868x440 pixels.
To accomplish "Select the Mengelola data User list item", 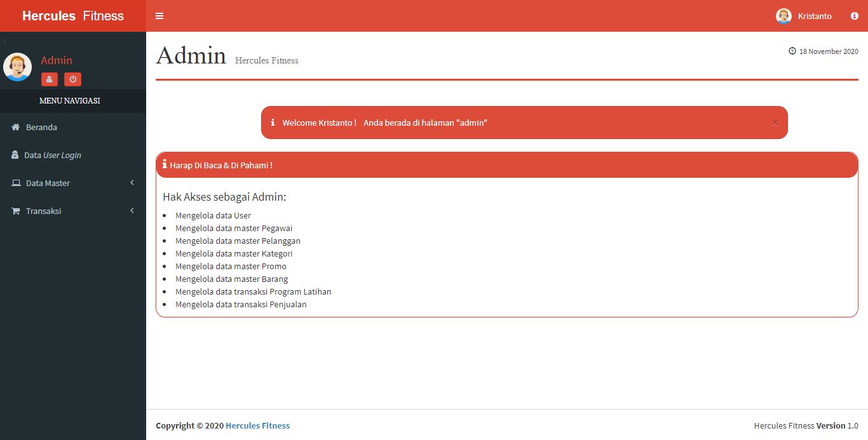I will (x=213, y=215).
